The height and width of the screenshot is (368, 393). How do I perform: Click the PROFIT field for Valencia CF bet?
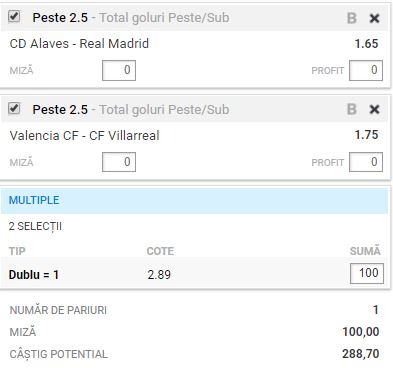coord(366,162)
